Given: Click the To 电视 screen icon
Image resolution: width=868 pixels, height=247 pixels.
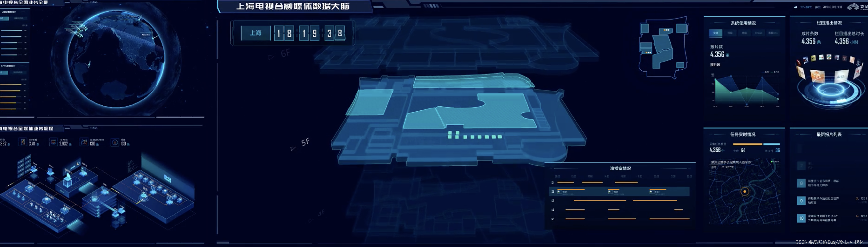Looking at the screenshot, I should [53, 142].
